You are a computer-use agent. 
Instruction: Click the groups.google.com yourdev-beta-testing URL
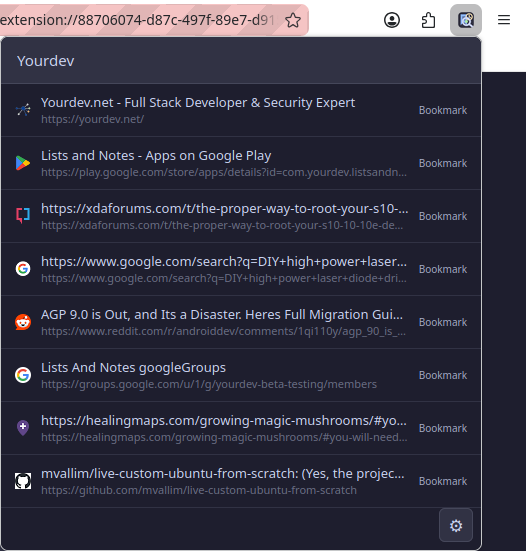point(209,384)
